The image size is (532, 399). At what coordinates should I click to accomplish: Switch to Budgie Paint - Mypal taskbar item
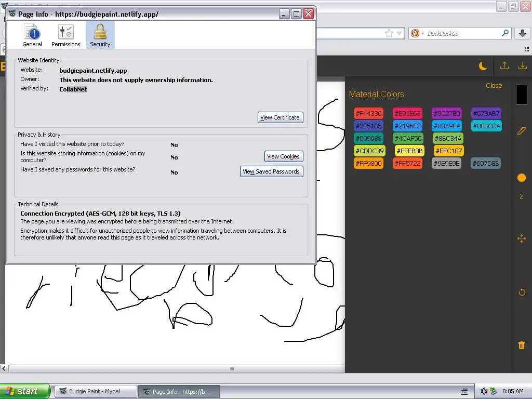(96, 391)
